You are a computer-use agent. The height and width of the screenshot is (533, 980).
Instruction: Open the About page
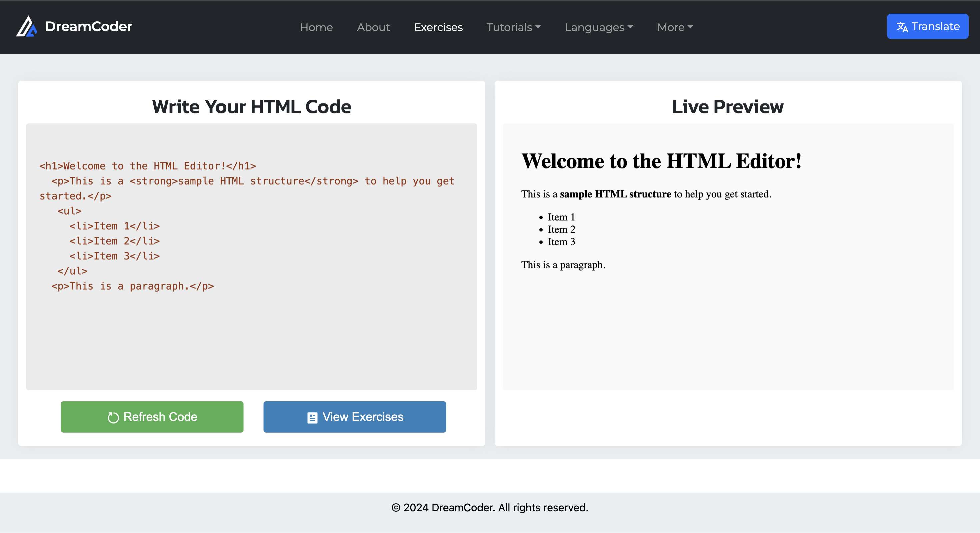coord(373,27)
